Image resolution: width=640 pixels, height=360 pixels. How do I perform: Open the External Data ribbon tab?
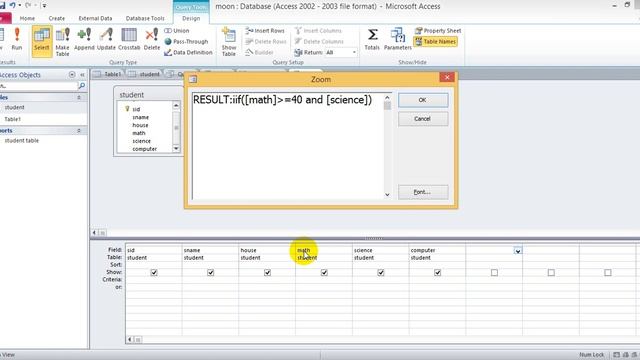[95, 18]
